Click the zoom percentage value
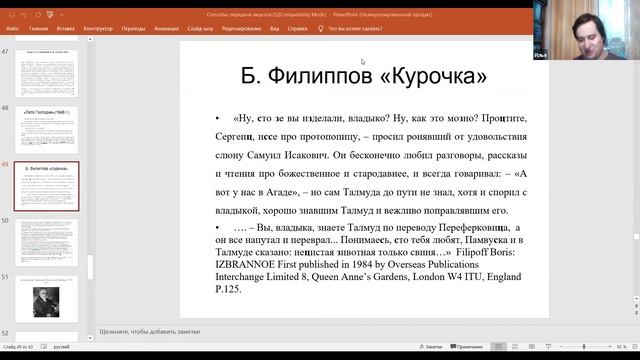 click(x=621, y=347)
